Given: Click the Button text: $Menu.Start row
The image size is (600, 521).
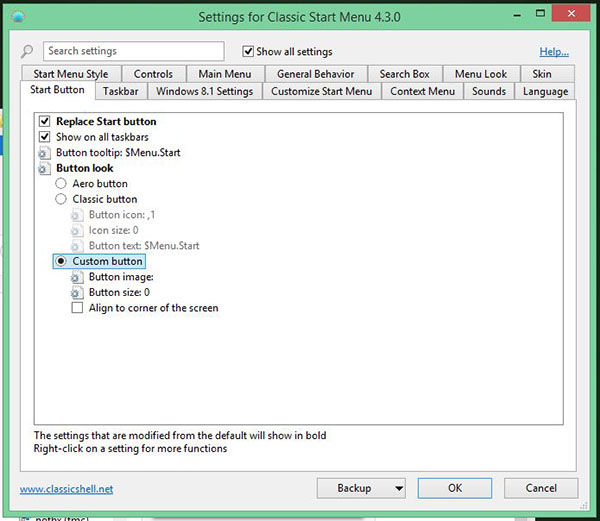Looking at the screenshot, I should coord(144,246).
